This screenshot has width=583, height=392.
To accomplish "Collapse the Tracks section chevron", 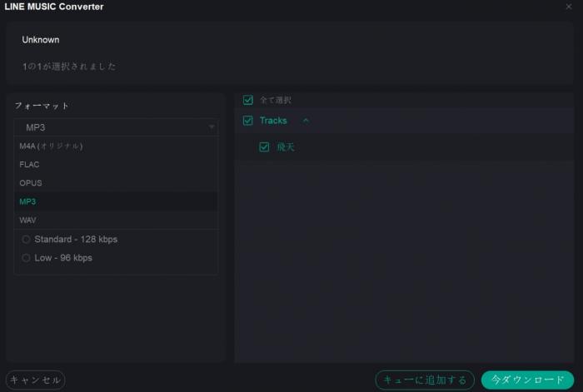I will [306, 121].
